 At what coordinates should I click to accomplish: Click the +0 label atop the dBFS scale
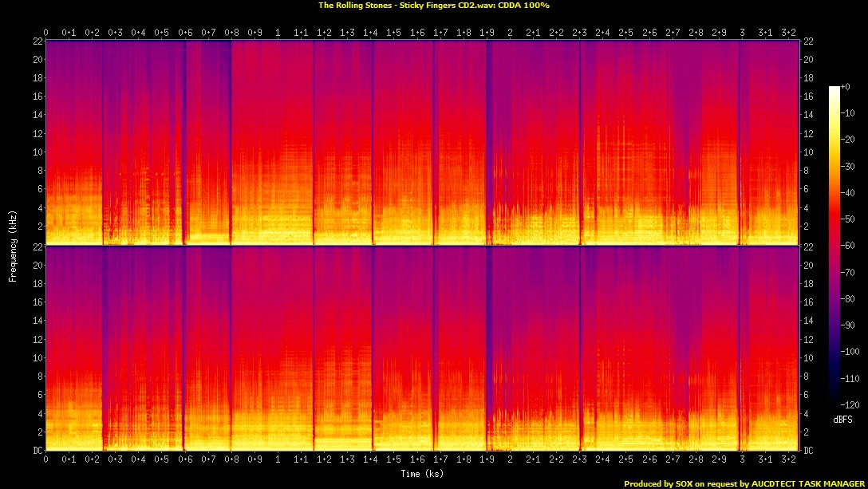pos(848,86)
